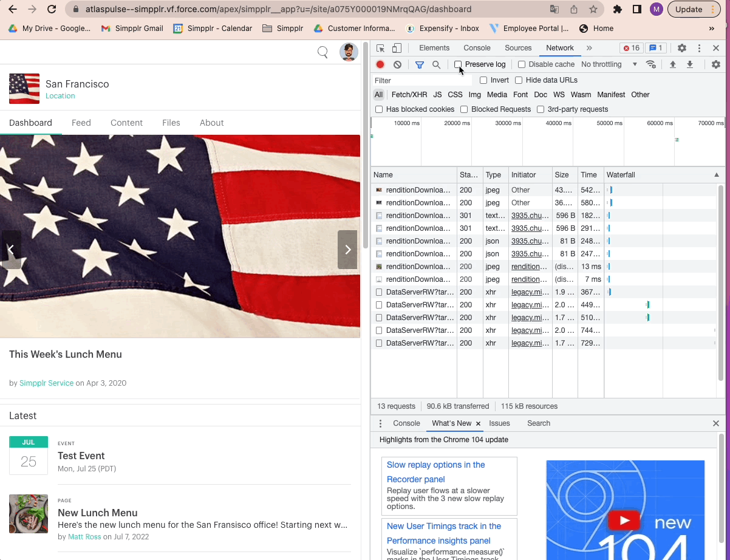The image size is (730, 560).
Task: Advance the flag carousel with the next arrow
Action: [347, 249]
